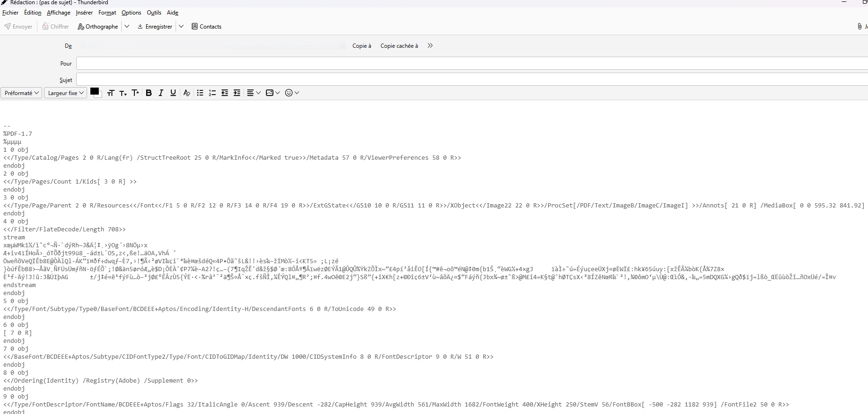Click the remove text styling icon
The width and height of the screenshot is (868, 414).
[187, 93]
